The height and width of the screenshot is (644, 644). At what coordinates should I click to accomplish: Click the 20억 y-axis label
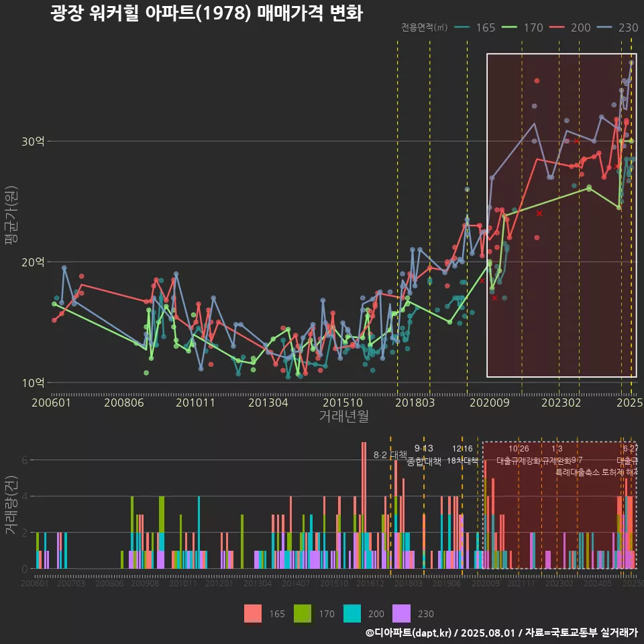tap(33, 262)
